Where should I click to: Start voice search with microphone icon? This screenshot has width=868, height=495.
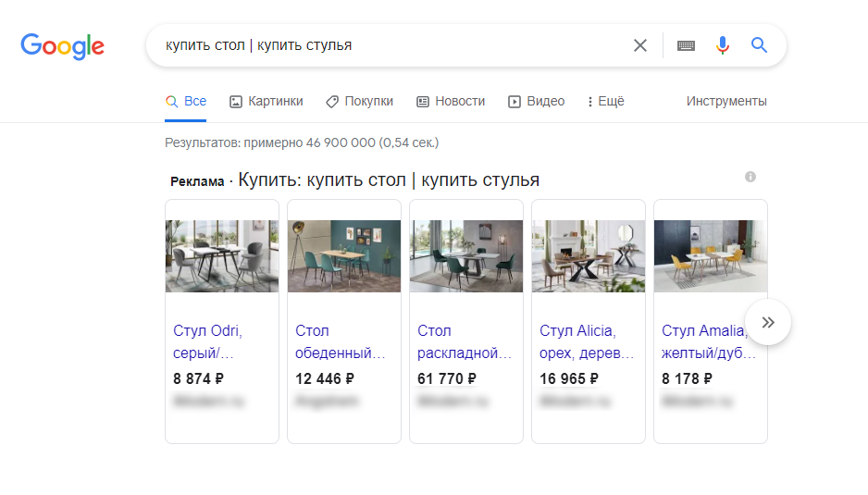[723, 45]
